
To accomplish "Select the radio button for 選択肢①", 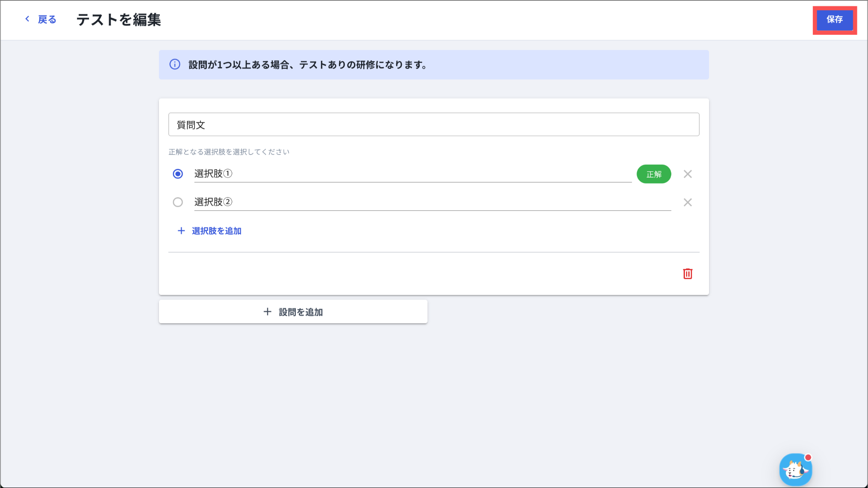I will click(x=178, y=174).
